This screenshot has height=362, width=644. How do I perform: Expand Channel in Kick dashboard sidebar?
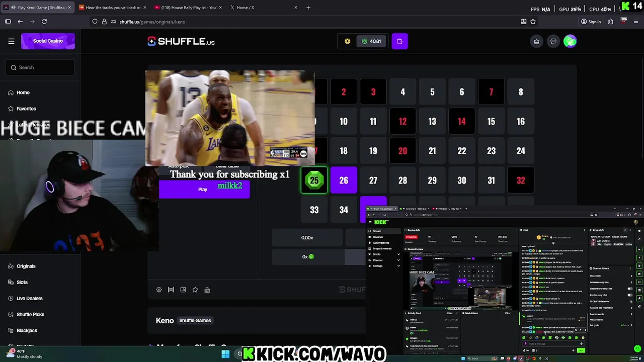pos(385,260)
